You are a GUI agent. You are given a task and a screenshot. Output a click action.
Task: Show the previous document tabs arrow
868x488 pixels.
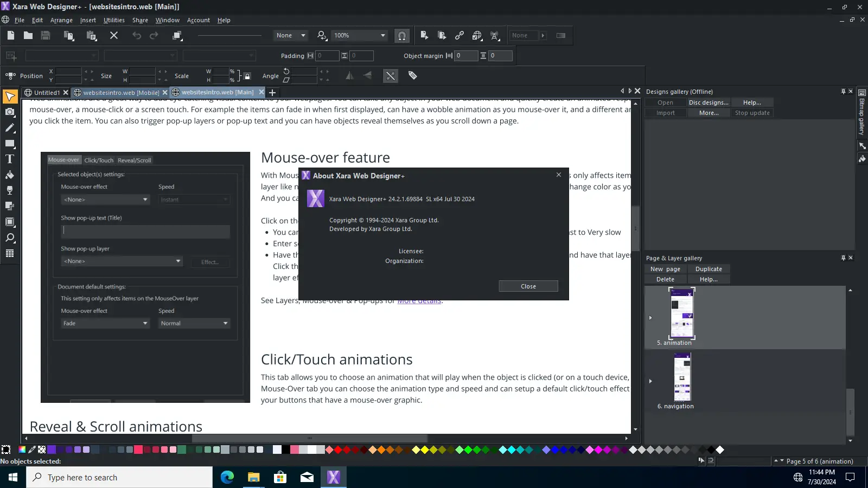(622, 91)
